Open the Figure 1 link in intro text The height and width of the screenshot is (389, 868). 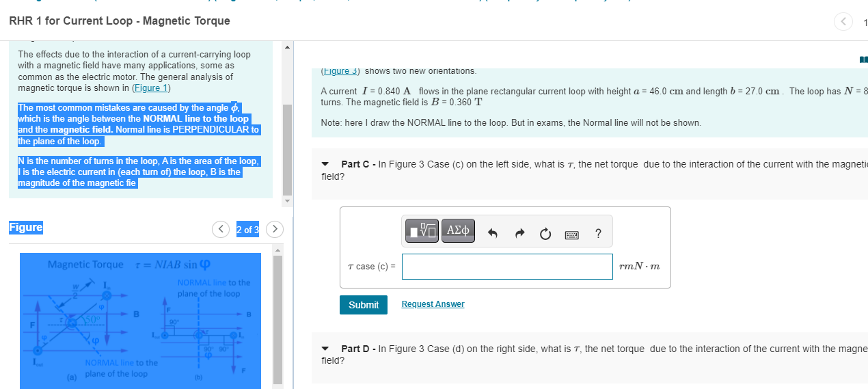(151, 88)
